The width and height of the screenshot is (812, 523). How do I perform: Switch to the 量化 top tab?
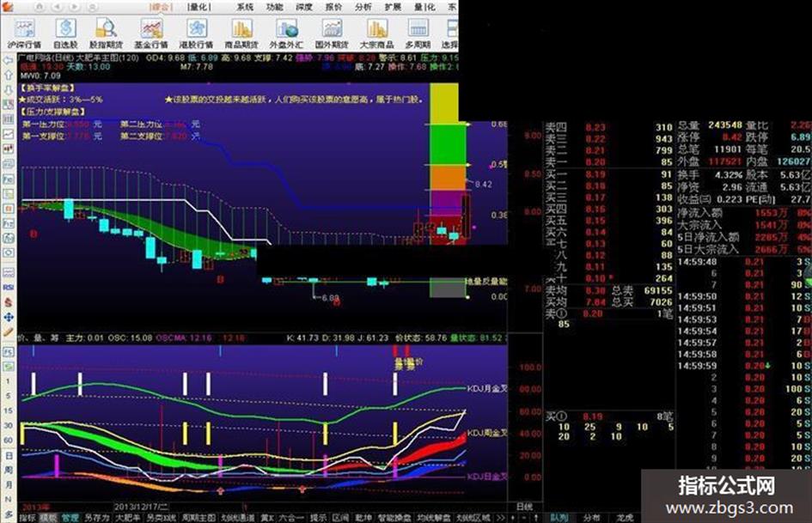coord(198,7)
